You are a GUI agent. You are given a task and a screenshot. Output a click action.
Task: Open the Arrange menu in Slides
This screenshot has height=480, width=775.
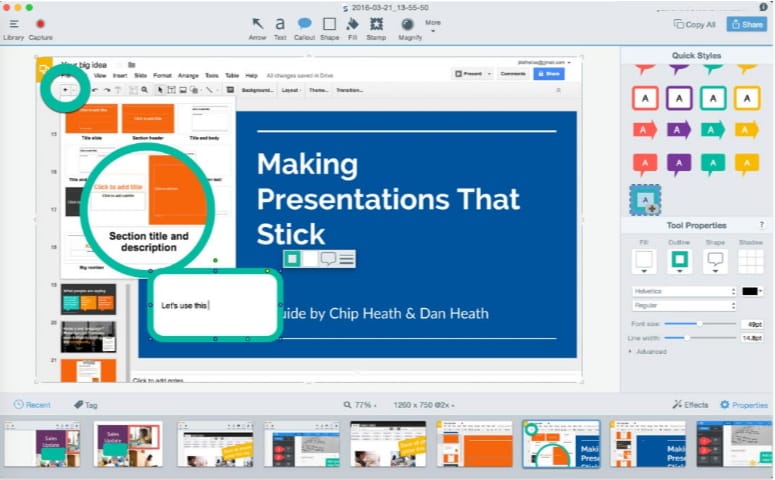point(188,76)
